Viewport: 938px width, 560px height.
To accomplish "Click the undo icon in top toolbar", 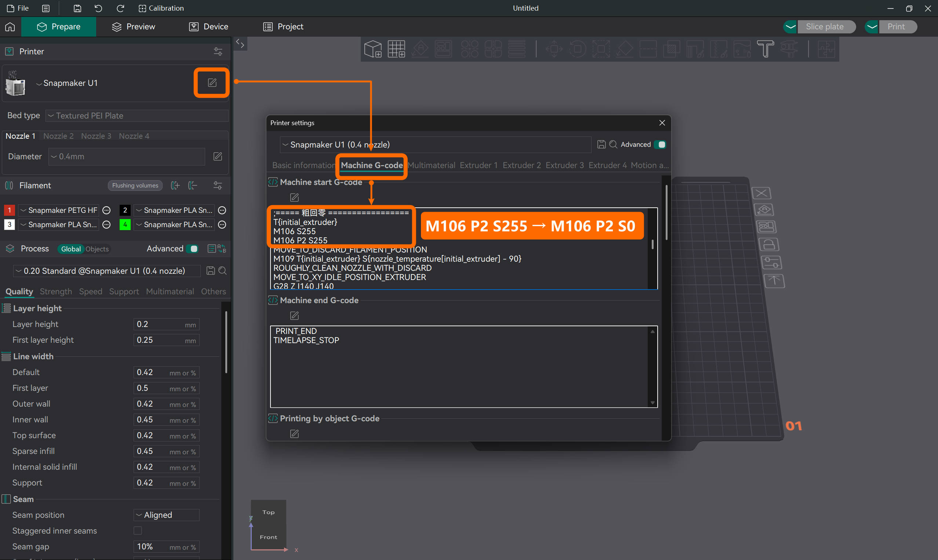I will (98, 8).
